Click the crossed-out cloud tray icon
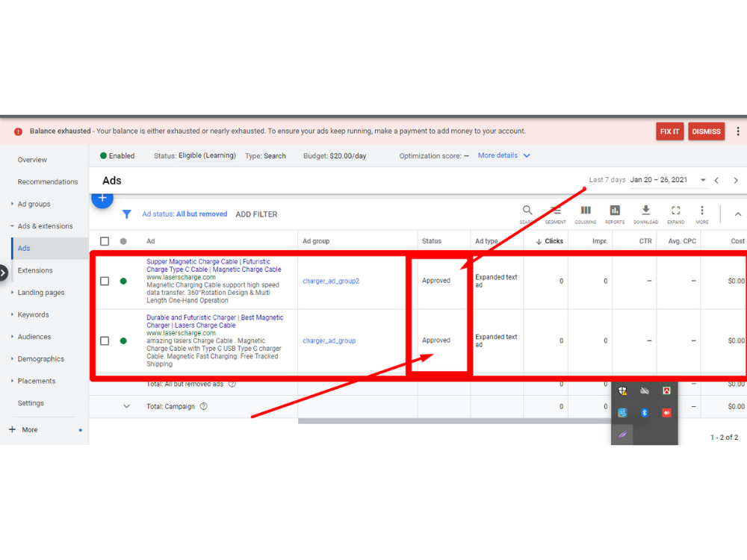This screenshot has width=747, height=560. pyautogui.click(x=645, y=391)
